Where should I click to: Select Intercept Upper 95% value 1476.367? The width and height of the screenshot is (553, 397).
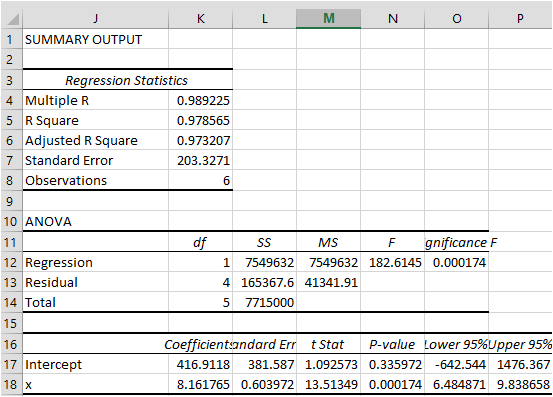click(x=521, y=364)
